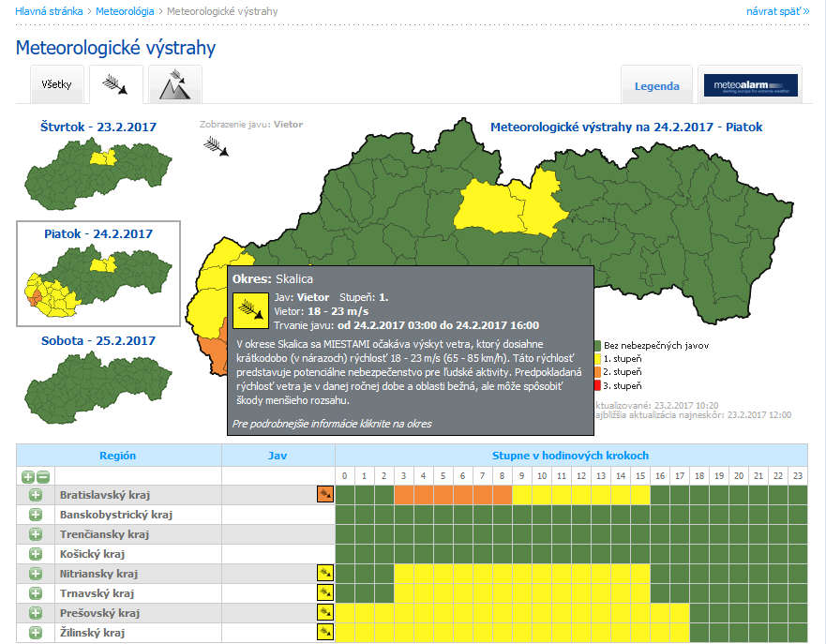Image resolution: width=826 pixels, height=644 pixels.
Task: Expand the Bratislavský kraj row
Action: click(36, 494)
